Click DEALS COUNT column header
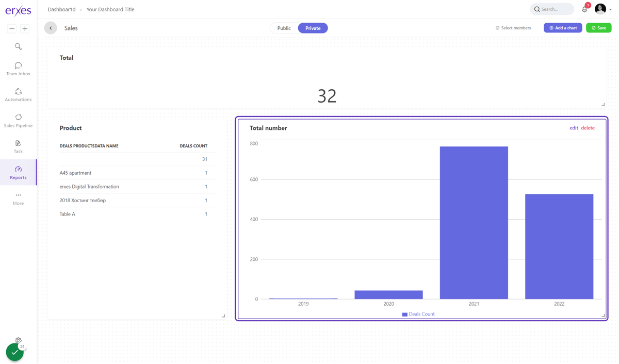Screen dimensions: 619x364 pyautogui.click(x=193, y=146)
